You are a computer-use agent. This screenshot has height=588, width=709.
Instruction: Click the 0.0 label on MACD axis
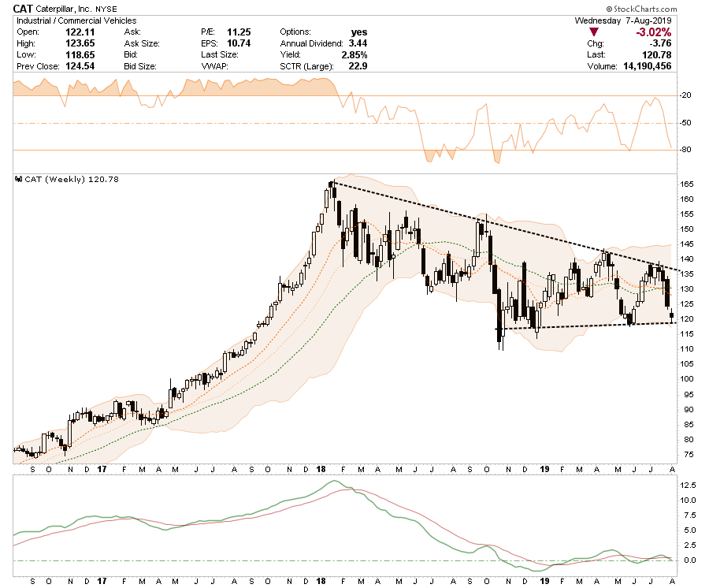point(689,560)
